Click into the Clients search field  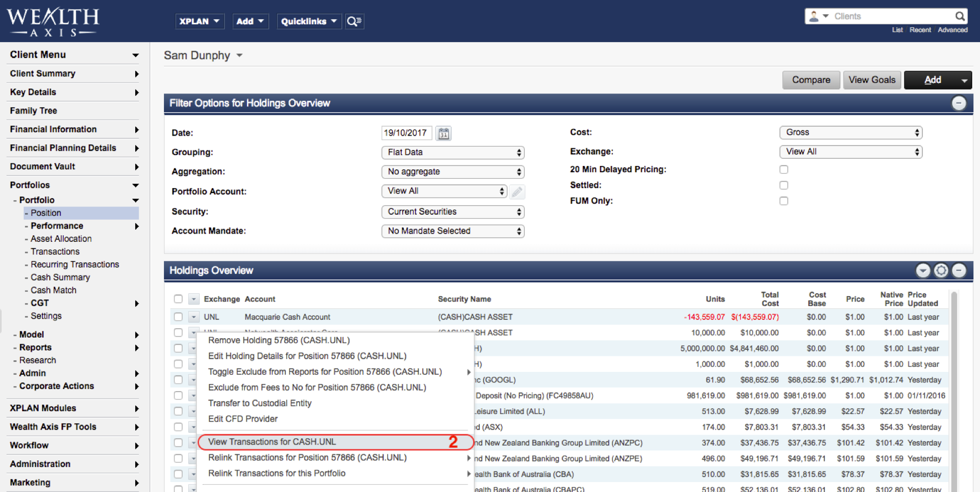pyautogui.click(x=892, y=16)
